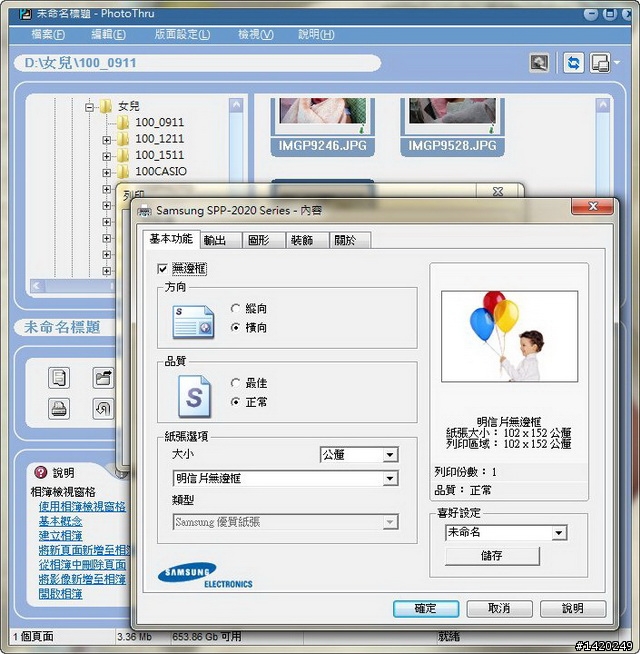The height and width of the screenshot is (654, 640).
Task: Switch to the 輸出 tab
Action: point(221,241)
